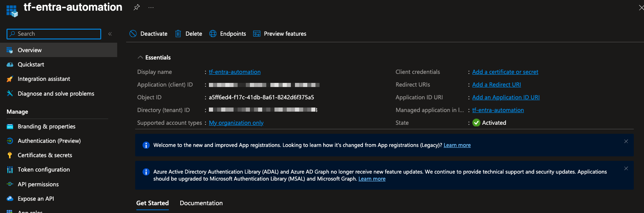Click the Endpoints globe icon
Image resolution: width=644 pixels, height=213 pixels.
pos(213,34)
